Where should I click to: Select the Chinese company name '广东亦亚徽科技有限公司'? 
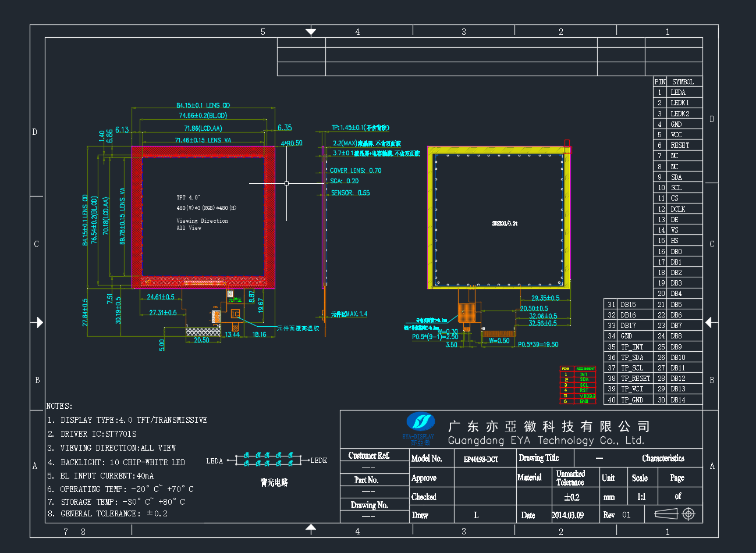coord(549,426)
